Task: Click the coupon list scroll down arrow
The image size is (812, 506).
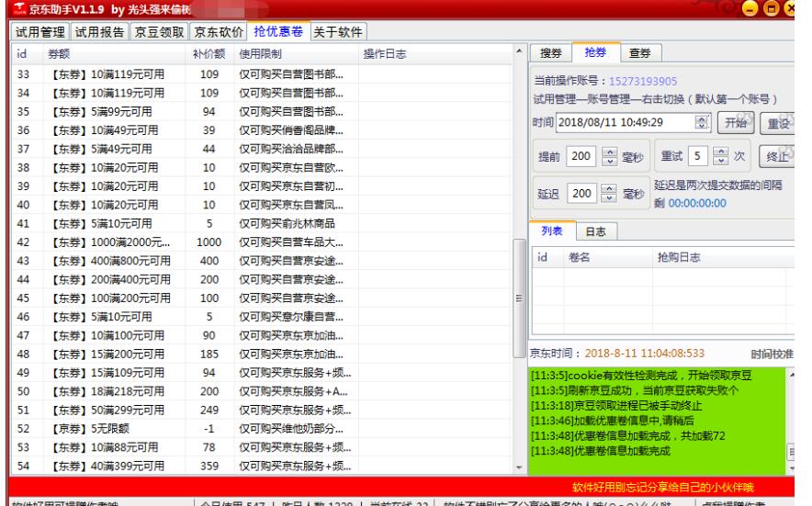Action: point(519,467)
